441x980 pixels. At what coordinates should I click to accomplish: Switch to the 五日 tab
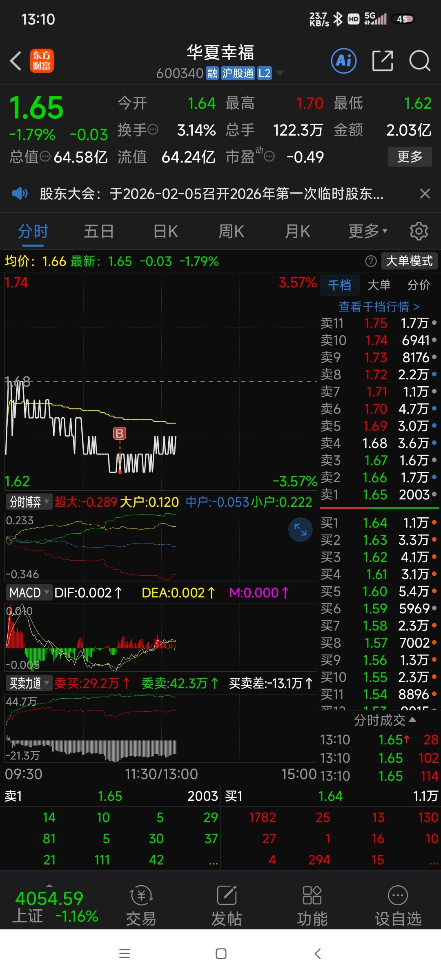click(99, 231)
